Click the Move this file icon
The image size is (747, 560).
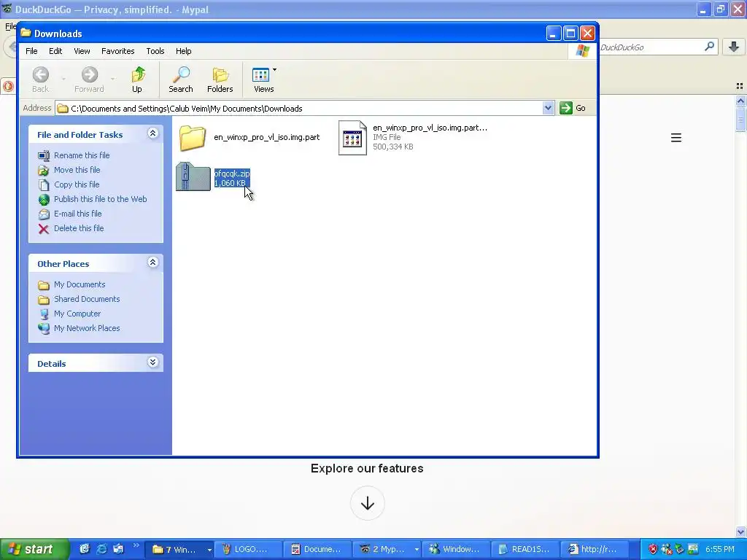tap(43, 171)
